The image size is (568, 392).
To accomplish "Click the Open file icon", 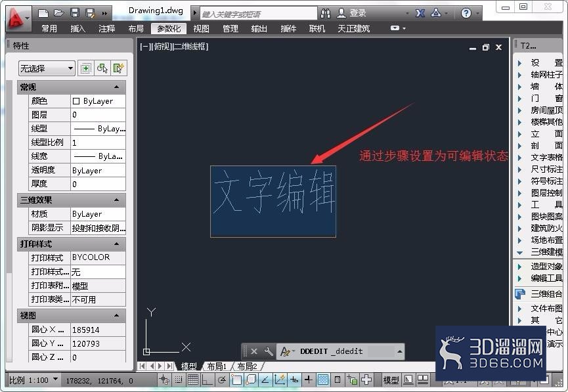I will click(x=58, y=13).
